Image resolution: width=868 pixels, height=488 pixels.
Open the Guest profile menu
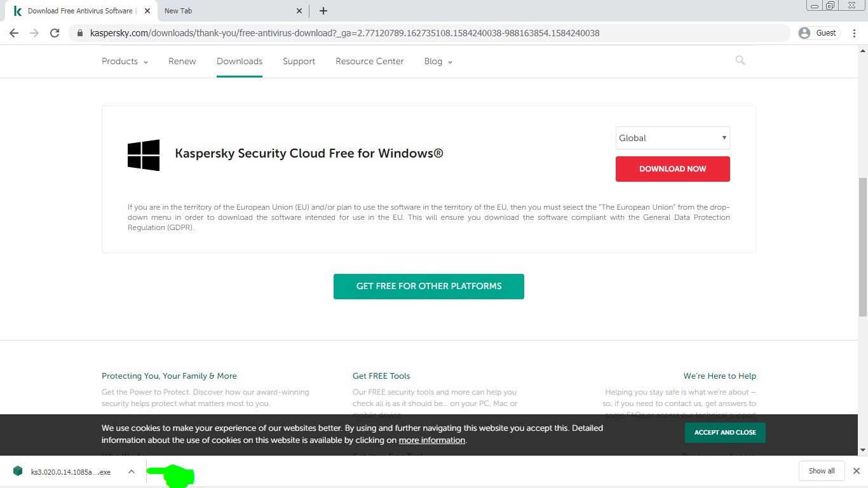tap(818, 33)
